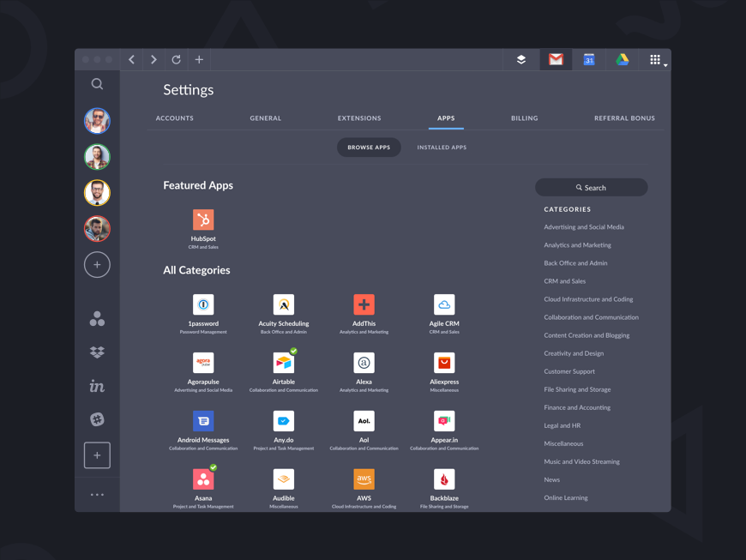Show Installed Apps list
Screen dimensions: 746x560
pyautogui.click(x=442, y=148)
